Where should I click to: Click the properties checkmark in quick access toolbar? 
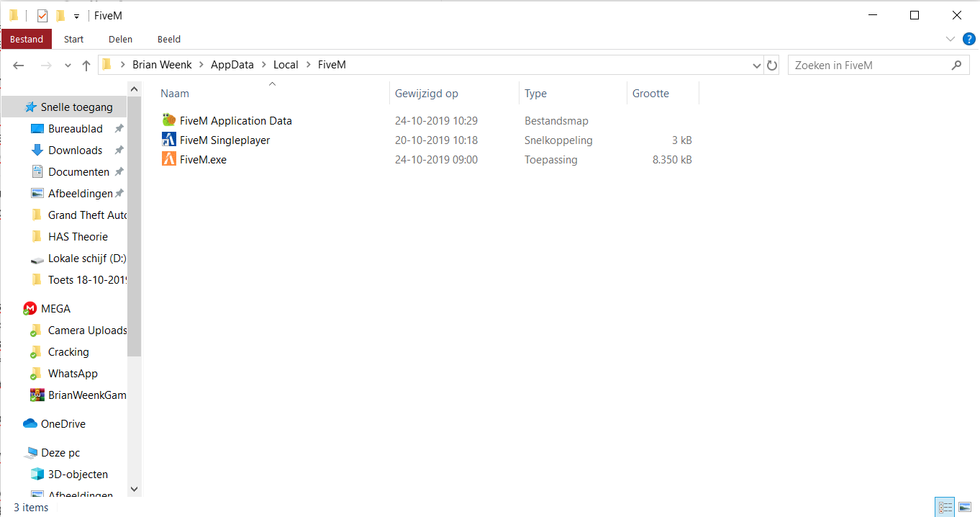tap(42, 16)
